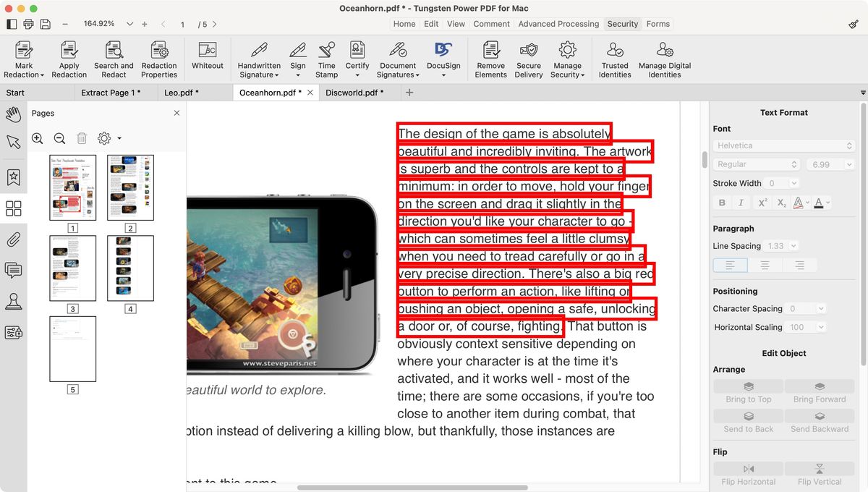868x492 pixels.
Task: Toggle bold text formatting
Action: coord(721,203)
